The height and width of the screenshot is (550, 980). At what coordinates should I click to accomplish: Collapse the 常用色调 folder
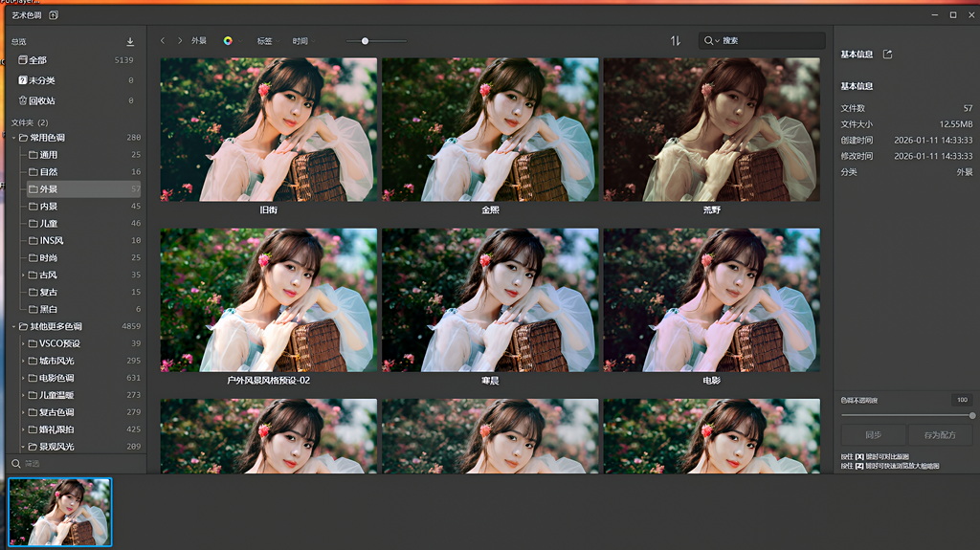[x=13, y=138]
